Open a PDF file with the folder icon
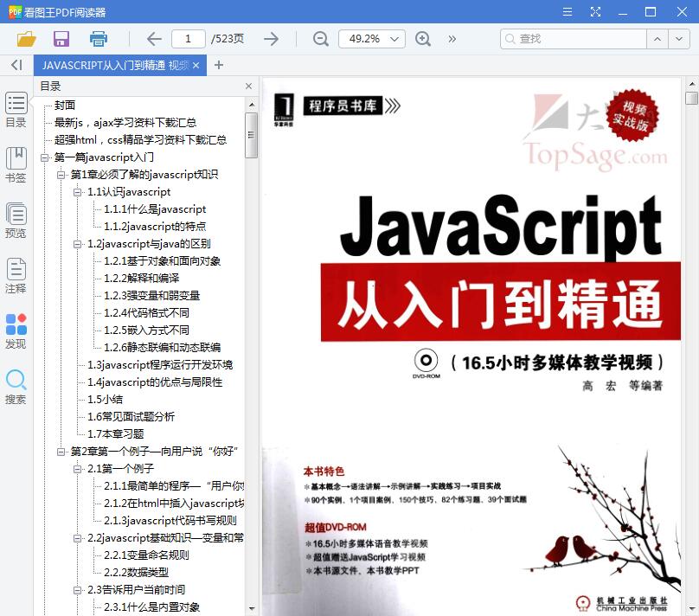The width and height of the screenshot is (699, 616). (26, 39)
